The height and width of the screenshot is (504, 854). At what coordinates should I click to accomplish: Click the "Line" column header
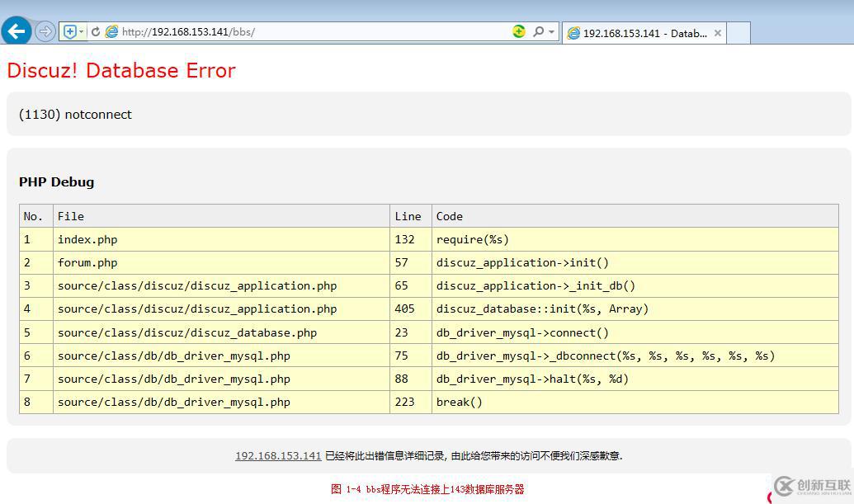(x=411, y=216)
